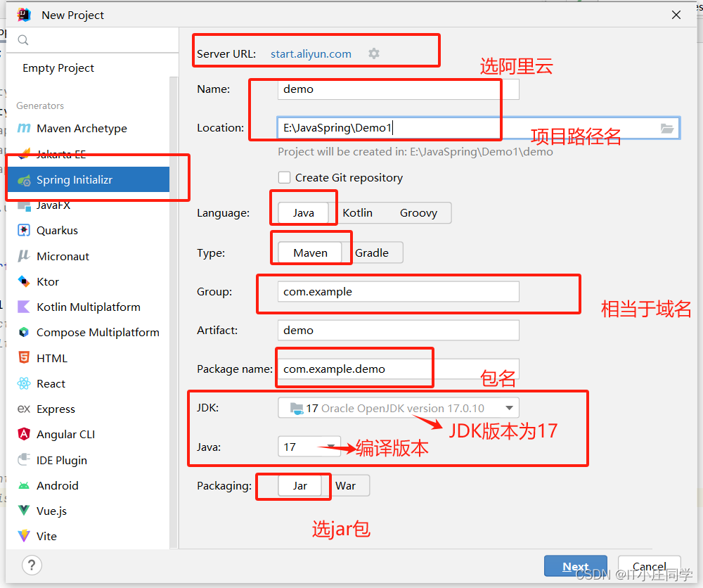Select Quarkus in generators list
This screenshot has height=588, width=703.
pos(89,230)
